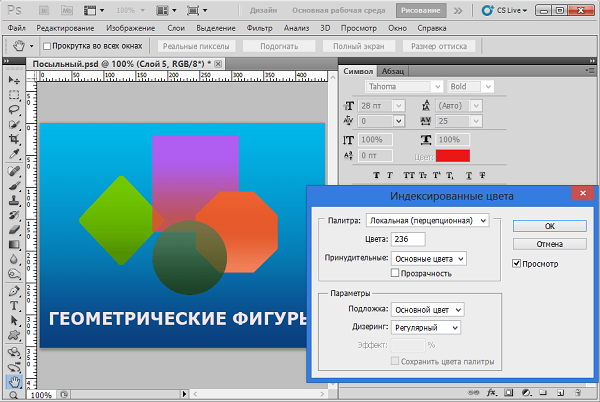
Task: Open the leading (Авто) dropdown
Action: 476,106
